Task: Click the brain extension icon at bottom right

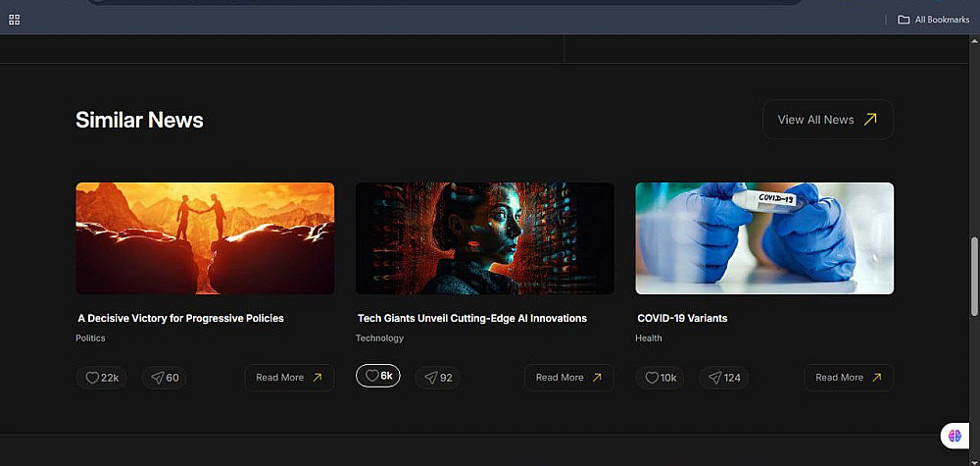Action: pos(955,436)
